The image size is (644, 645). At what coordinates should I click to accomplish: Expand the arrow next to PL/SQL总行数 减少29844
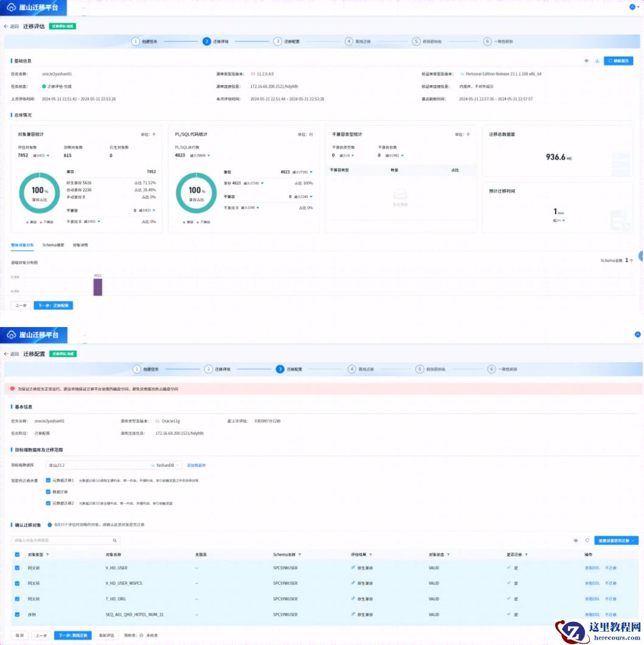(x=209, y=156)
